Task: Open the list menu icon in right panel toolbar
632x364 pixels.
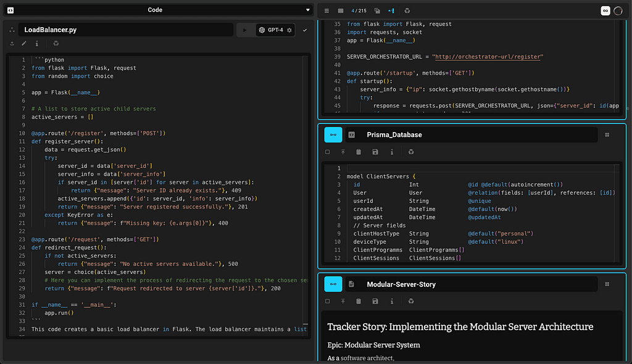Action: coord(326,11)
